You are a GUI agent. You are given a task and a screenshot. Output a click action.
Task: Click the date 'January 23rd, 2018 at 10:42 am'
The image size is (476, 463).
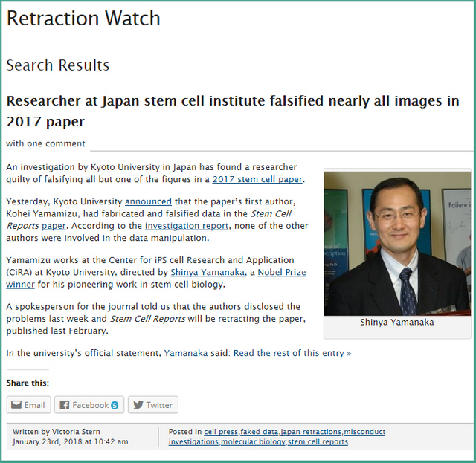point(70,441)
